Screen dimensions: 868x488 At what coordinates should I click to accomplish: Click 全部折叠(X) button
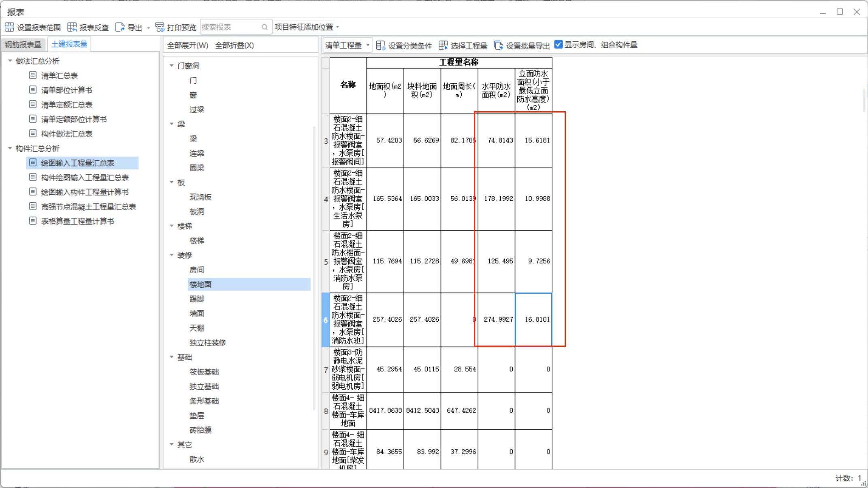(235, 45)
